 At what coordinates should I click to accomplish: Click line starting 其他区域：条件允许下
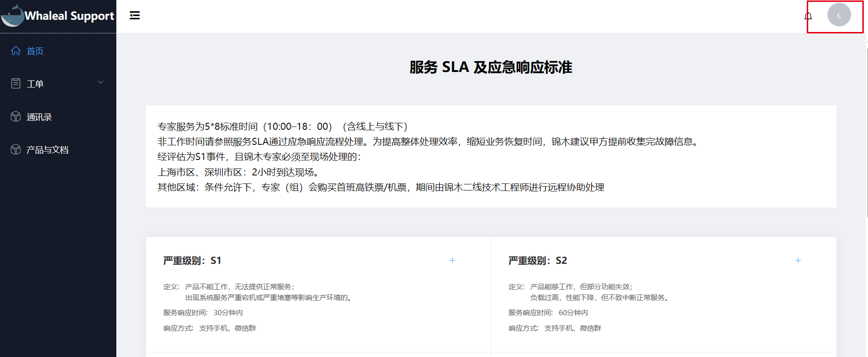pyautogui.click(x=381, y=187)
